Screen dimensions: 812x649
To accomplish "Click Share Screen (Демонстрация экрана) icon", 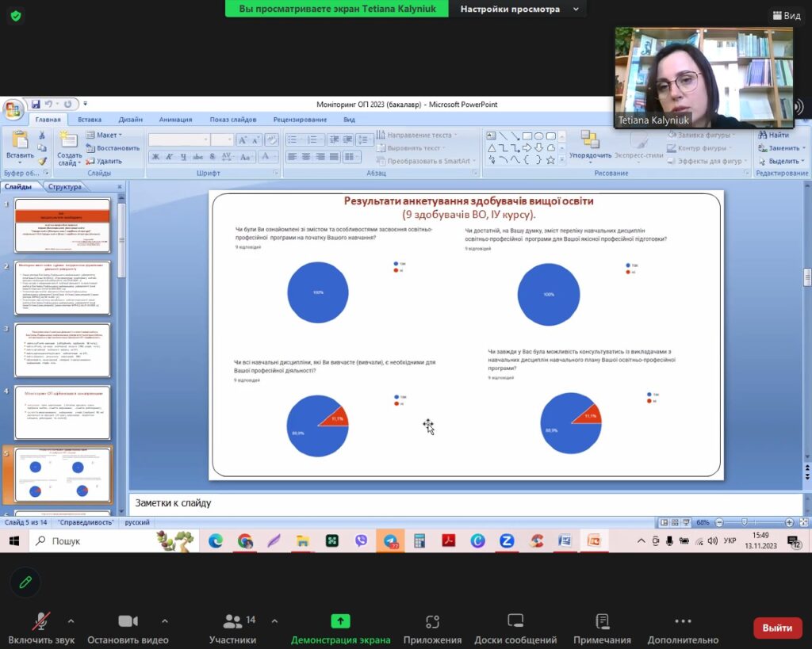I will click(x=340, y=621).
